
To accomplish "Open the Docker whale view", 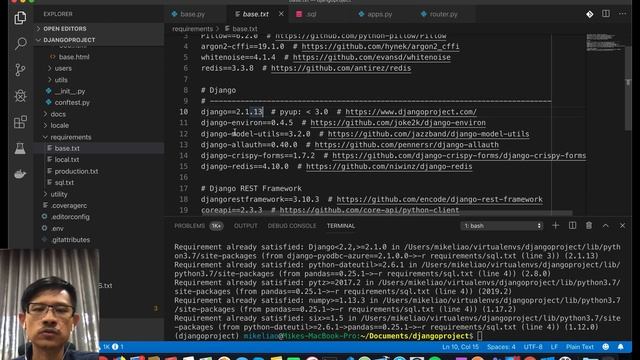I will tap(20, 174).
